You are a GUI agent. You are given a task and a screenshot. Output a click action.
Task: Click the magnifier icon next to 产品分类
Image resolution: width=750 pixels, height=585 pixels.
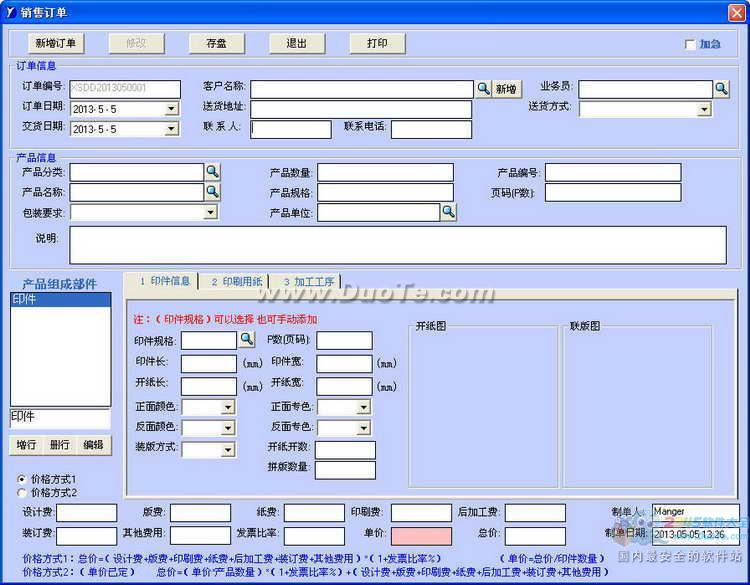213,172
